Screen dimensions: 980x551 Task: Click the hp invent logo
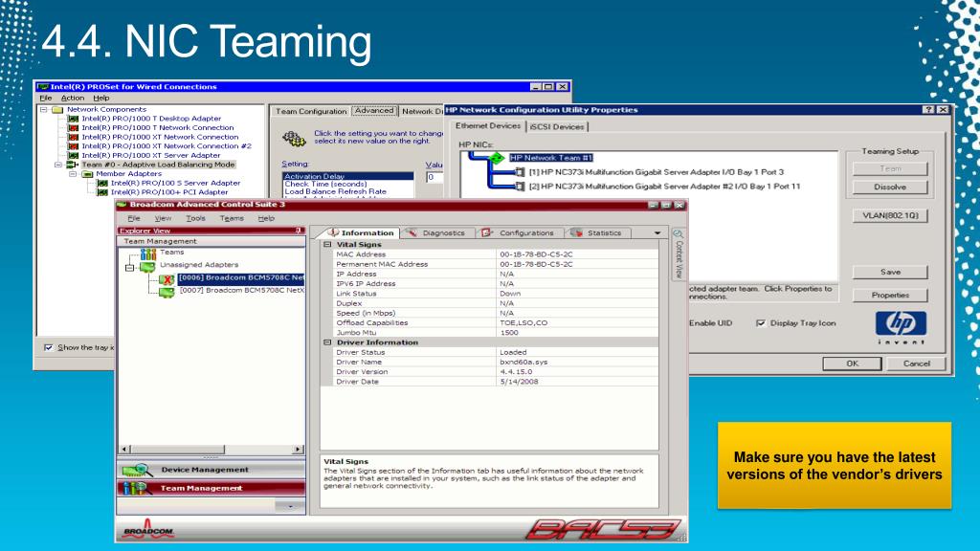click(901, 328)
